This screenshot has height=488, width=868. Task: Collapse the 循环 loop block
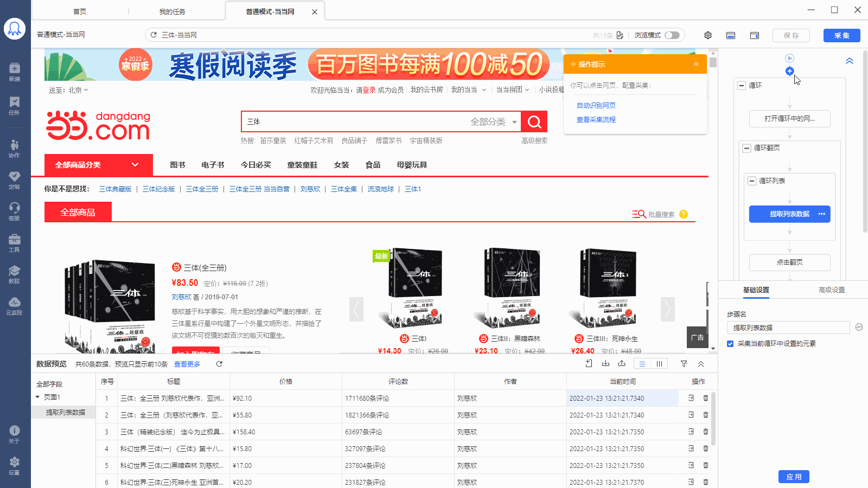[x=742, y=85]
